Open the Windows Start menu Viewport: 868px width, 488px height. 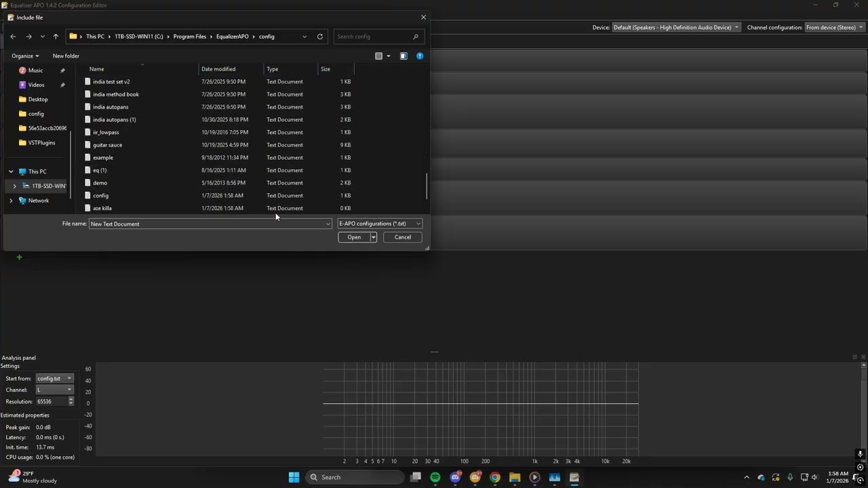click(294, 477)
